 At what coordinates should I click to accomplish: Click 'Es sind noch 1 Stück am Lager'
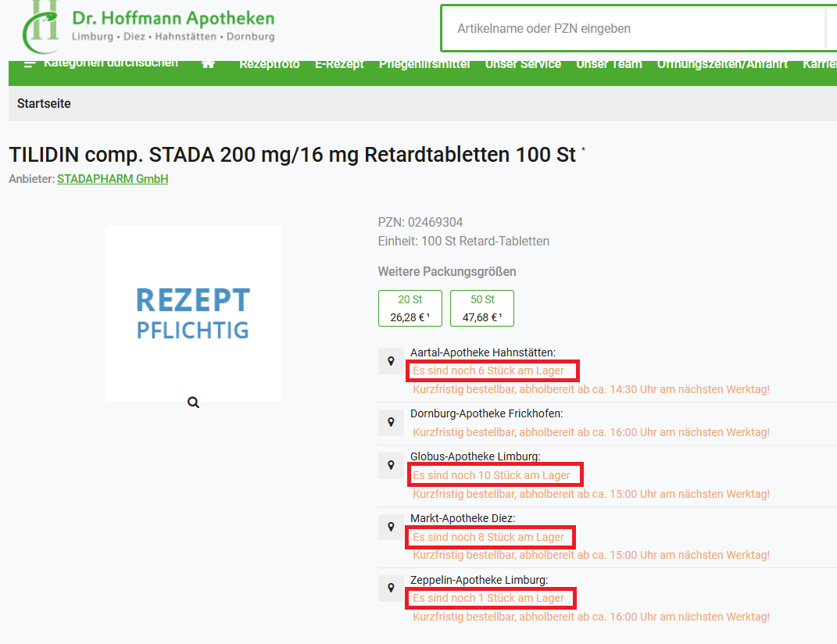488,598
